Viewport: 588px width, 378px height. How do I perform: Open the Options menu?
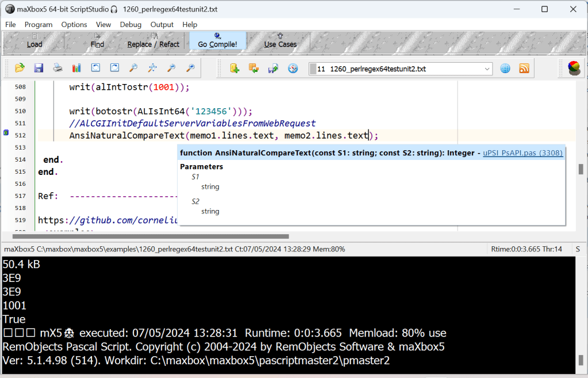[74, 25]
